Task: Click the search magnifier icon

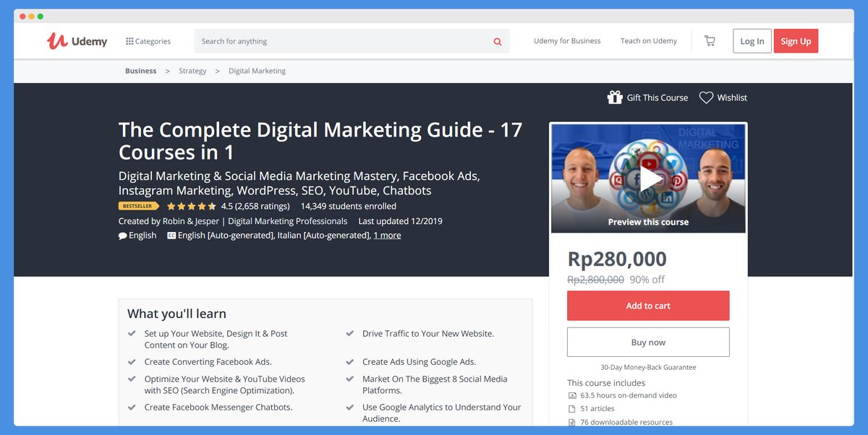Action: point(498,41)
